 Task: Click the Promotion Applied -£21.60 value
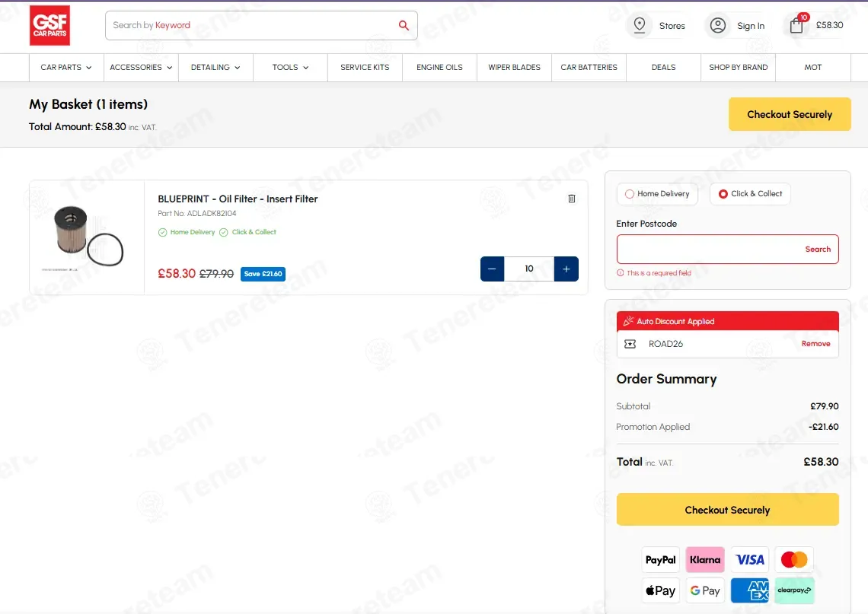click(823, 427)
